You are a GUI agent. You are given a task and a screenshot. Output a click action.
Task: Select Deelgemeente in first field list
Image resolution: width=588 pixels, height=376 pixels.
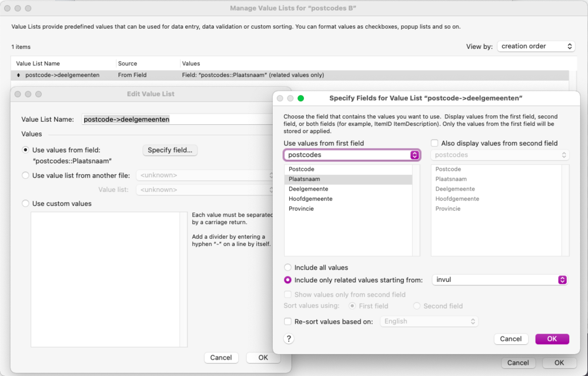[x=308, y=189]
